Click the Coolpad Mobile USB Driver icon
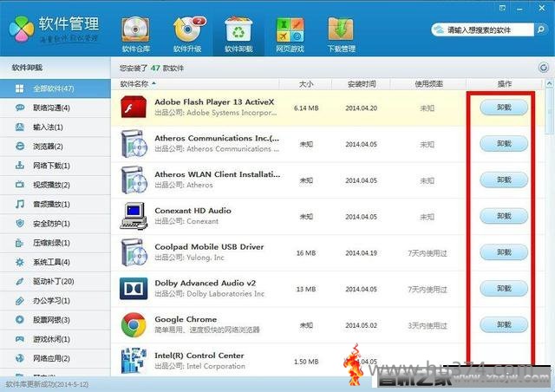The width and height of the screenshot is (555, 392). tap(134, 252)
